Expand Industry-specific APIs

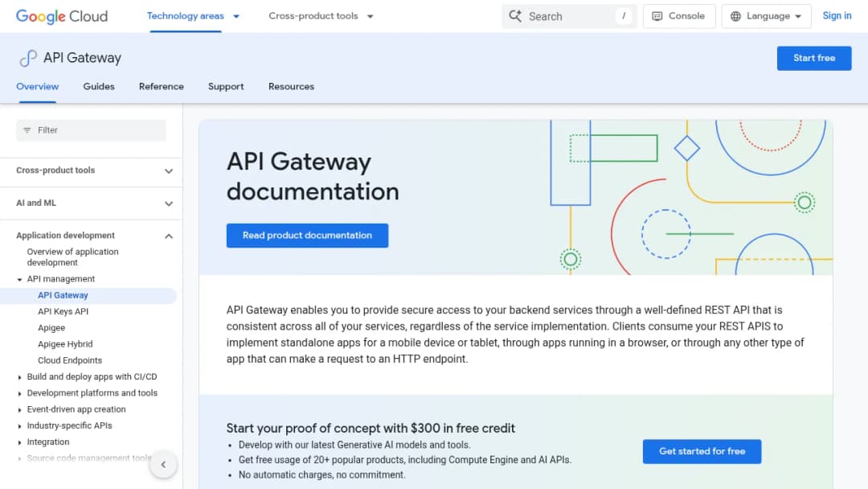pyautogui.click(x=19, y=426)
